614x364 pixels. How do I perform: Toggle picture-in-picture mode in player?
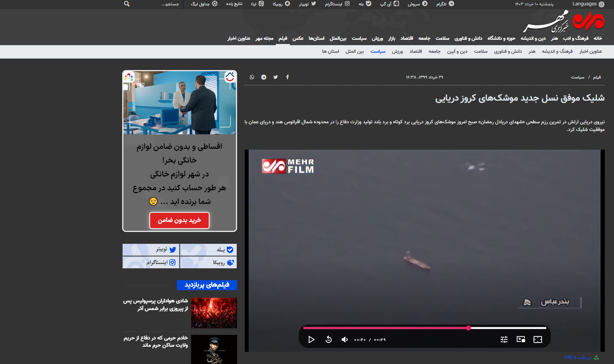pos(521,340)
